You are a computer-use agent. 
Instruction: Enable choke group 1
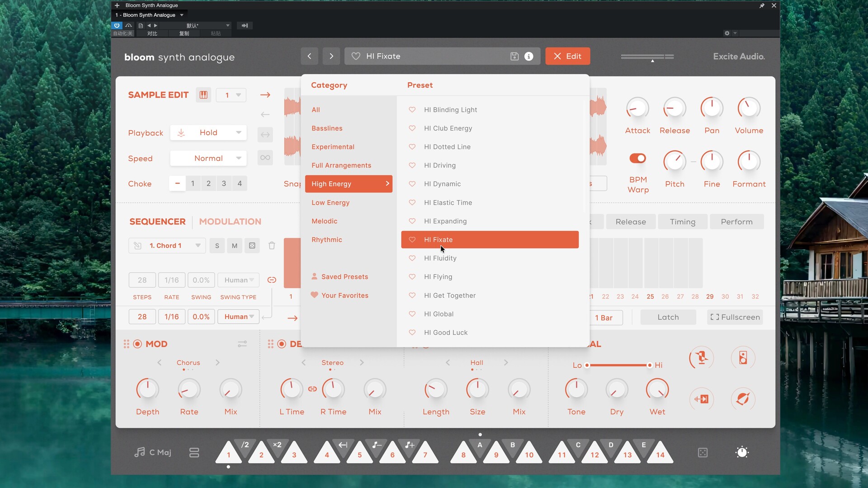[x=193, y=183]
